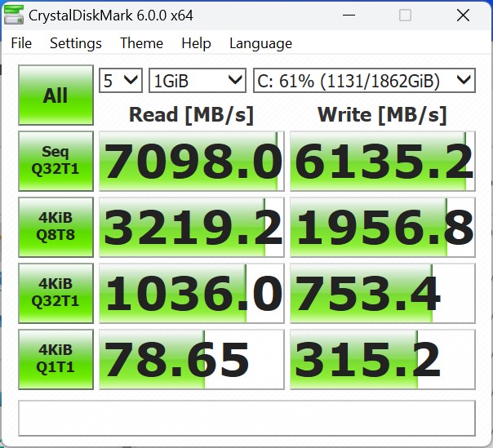Screen dimensions: 493x448
Task: Expand the test size dropdown showing 1GiB
Action: click(x=198, y=81)
